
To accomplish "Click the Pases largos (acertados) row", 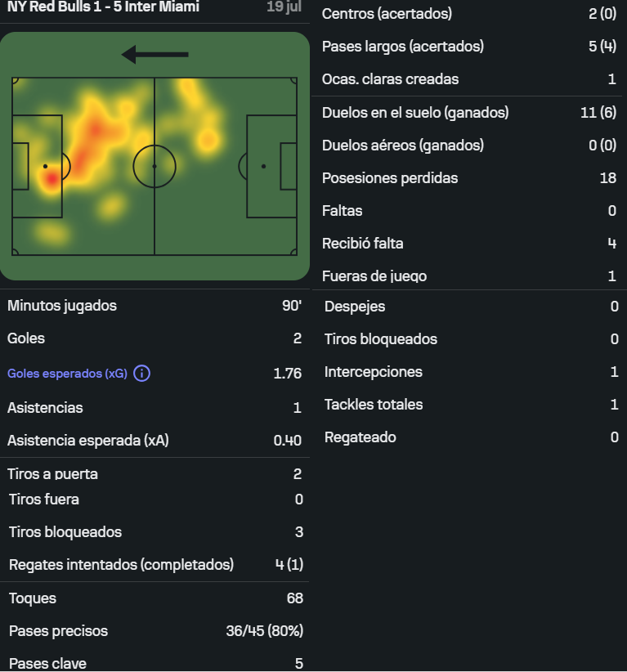I will [469, 47].
